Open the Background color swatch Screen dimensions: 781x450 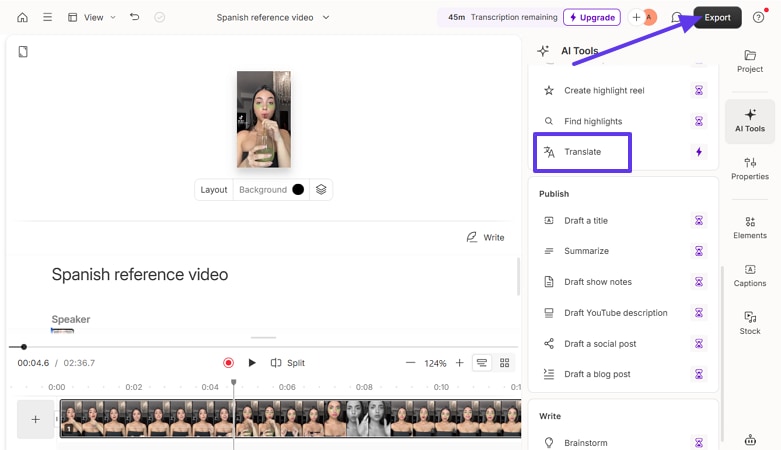pyautogui.click(x=298, y=189)
